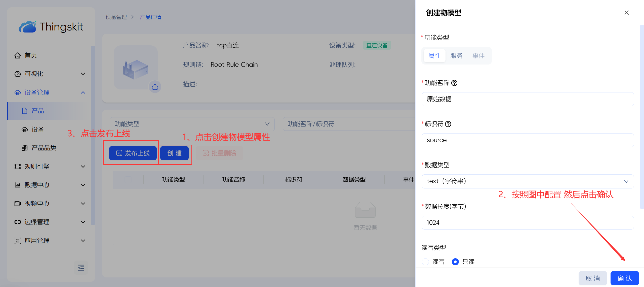Click the 数据长度 input field
The width and height of the screenshot is (644, 287).
coord(528,223)
